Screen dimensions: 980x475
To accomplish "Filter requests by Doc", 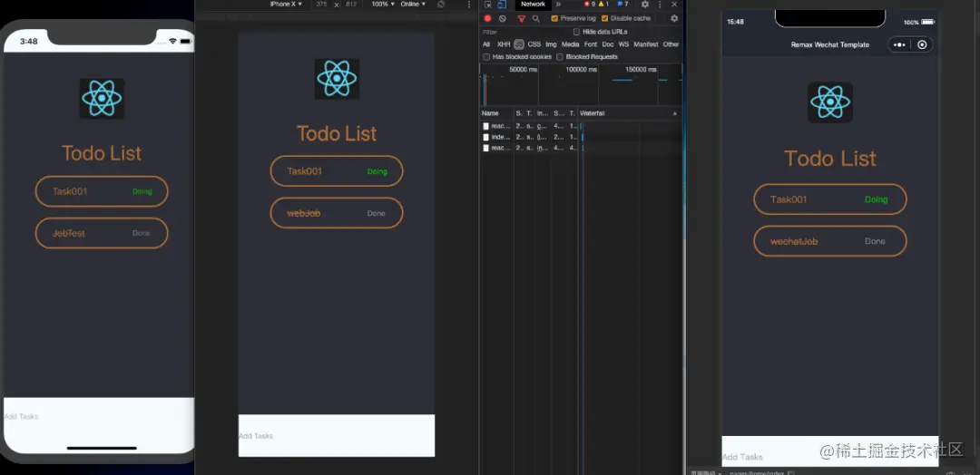I will (608, 44).
